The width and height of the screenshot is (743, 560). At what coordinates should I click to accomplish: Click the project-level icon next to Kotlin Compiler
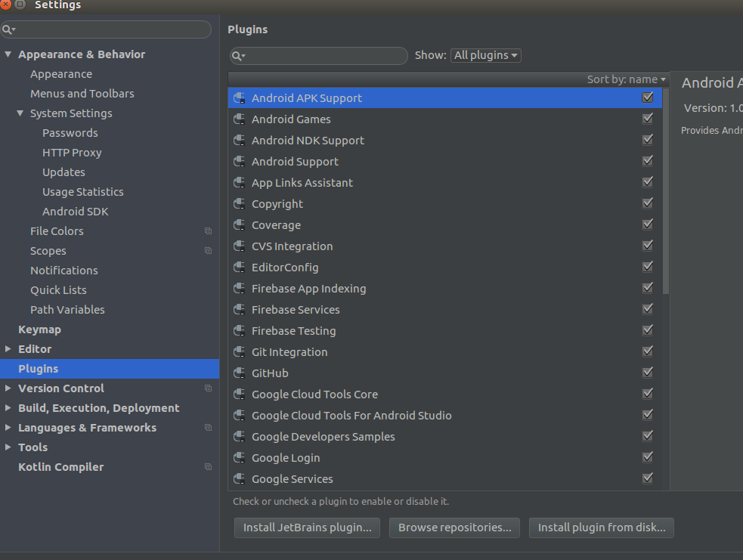208,467
